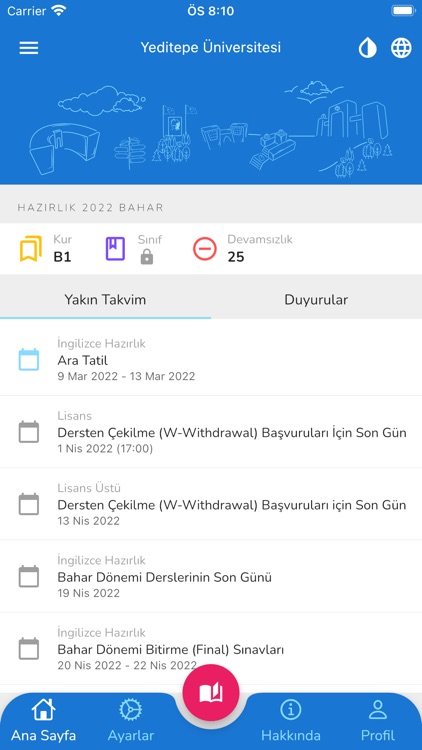Go to the Ana Sayfa home tab
This screenshot has height=750, width=422.
click(x=43, y=720)
